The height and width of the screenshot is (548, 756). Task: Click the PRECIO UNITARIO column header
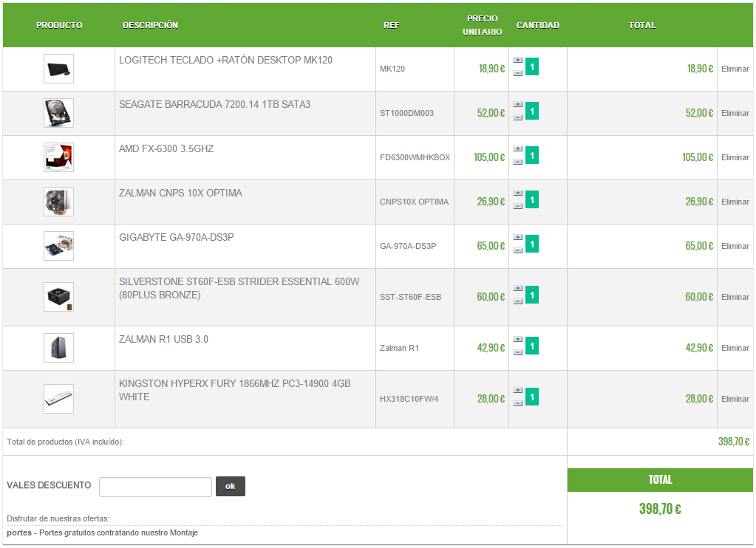482,25
